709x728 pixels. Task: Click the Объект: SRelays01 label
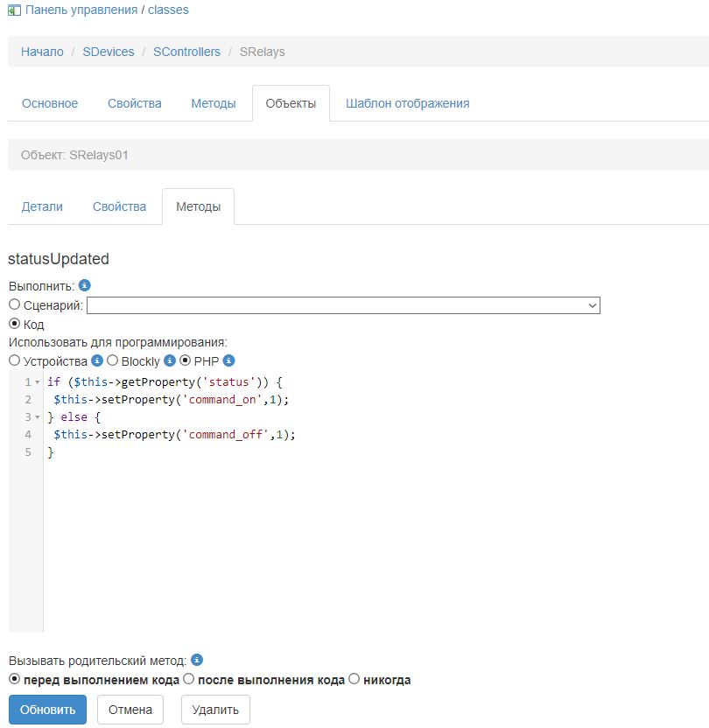click(74, 155)
